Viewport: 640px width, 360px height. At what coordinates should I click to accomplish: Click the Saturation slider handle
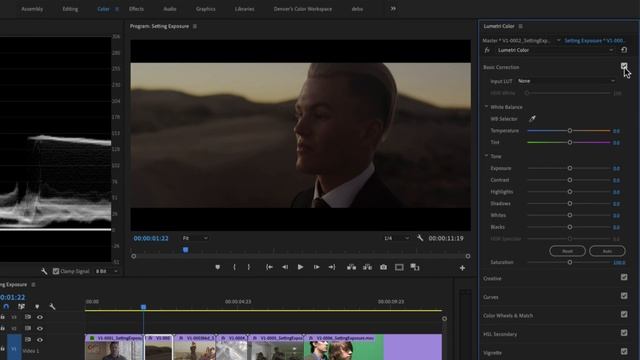point(570,262)
